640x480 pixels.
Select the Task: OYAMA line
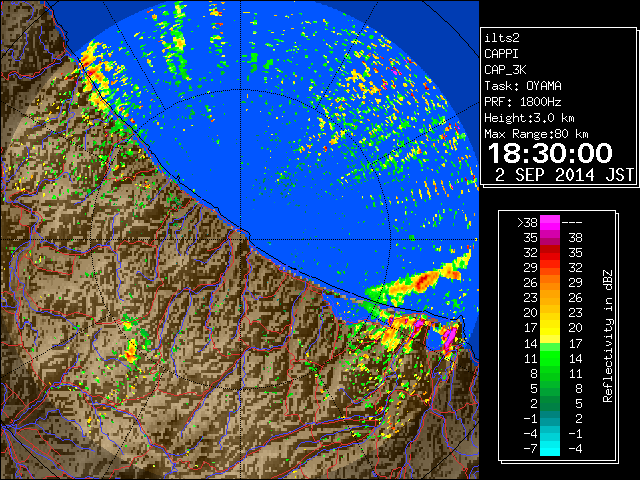coord(523,86)
